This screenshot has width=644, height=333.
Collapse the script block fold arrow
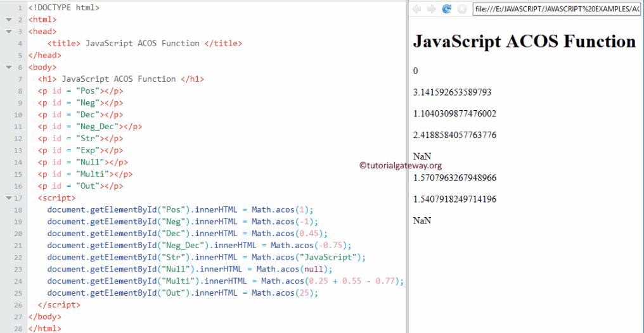pyautogui.click(x=8, y=198)
